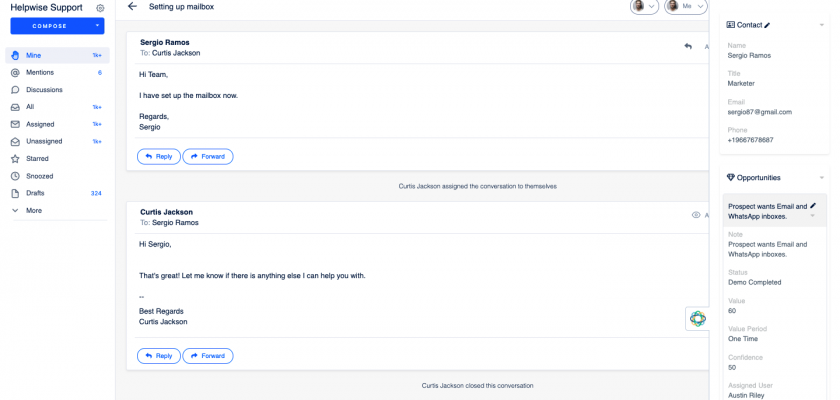Click Forward under Curtis Jackson's email

[x=207, y=356]
